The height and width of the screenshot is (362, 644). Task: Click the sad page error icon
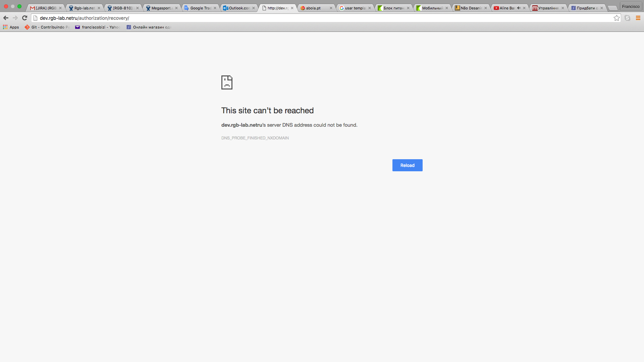pyautogui.click(x=227, y=82)
